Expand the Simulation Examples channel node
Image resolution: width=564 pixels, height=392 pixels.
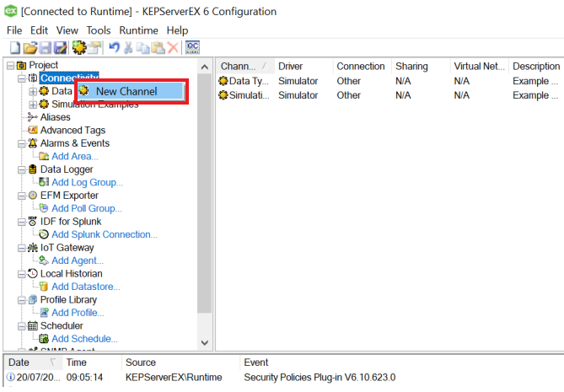click(33, 104)
